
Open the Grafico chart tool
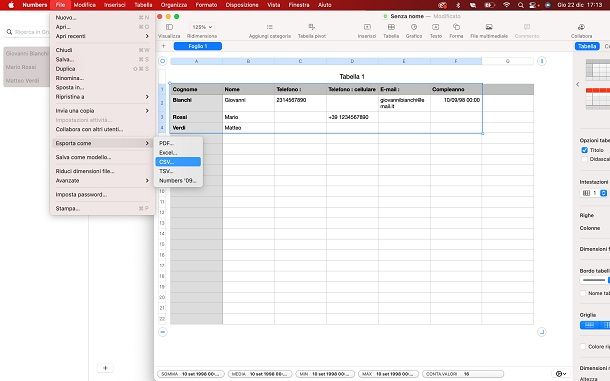tap(414, 27)
